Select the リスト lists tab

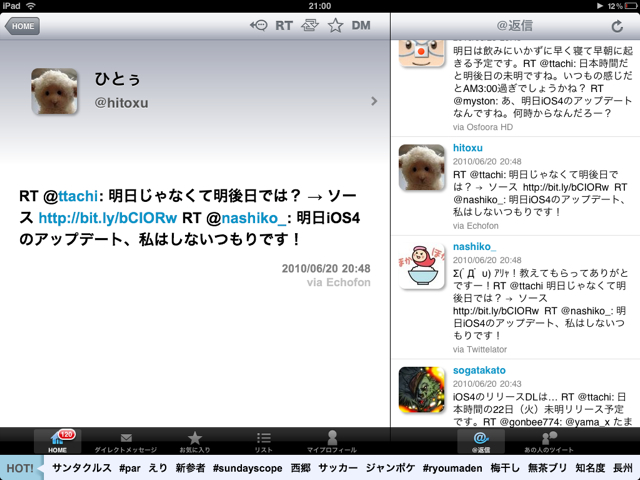pyautogui.click(x=264, y=441)
